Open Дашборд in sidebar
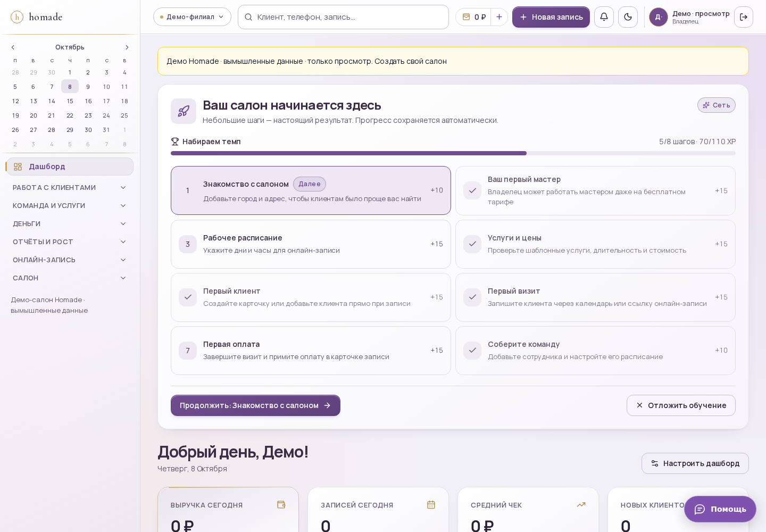Viewport: 766px width, 532px height. tap(70, 167)
